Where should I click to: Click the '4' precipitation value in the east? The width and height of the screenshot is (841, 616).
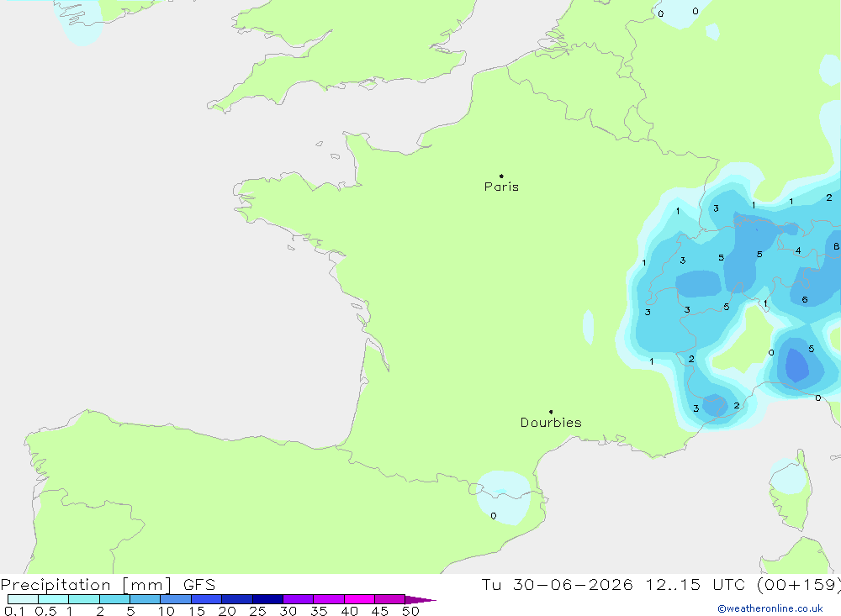798,250
